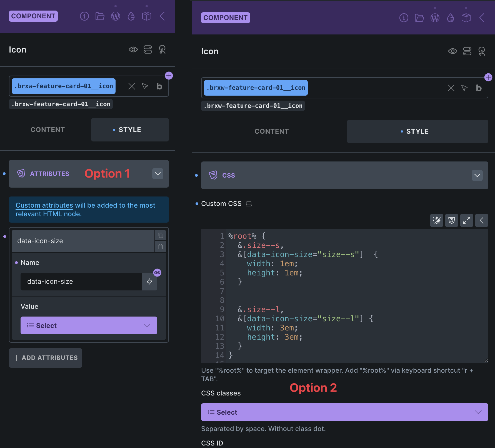This screenshot has width=495, height=448.
Task: Expand the Custom CSS editor to fullscreen
Action: coord(467,220)
